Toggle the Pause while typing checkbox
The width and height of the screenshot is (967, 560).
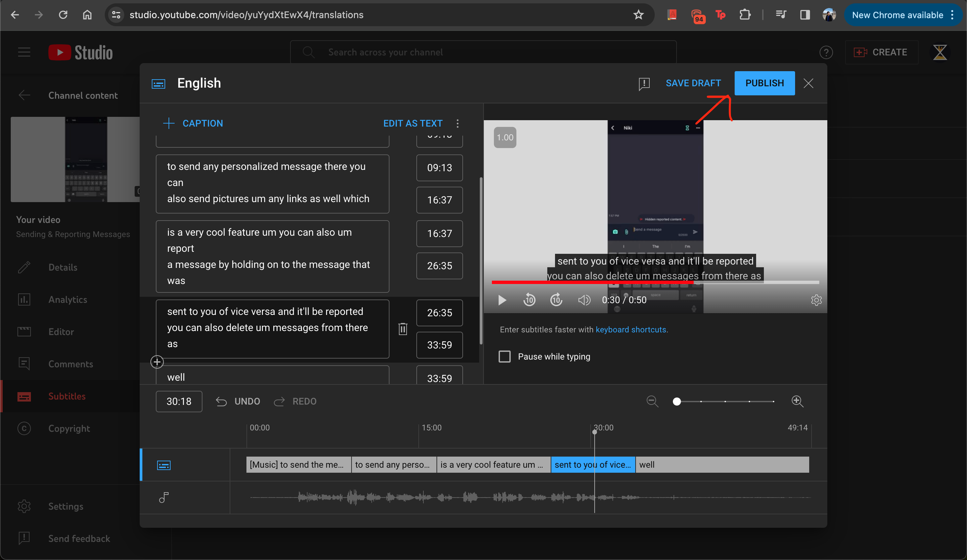[x=505, y=356]
